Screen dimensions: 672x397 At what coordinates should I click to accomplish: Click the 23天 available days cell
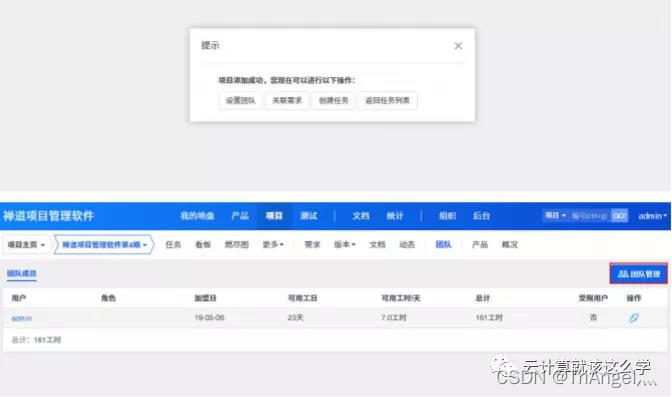point(296,318)
